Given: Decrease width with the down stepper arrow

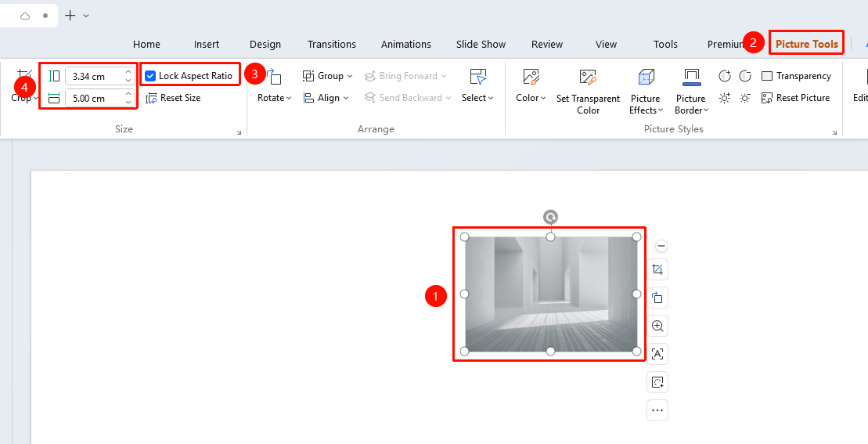Looking at the screenshot, I should click(128, 103).
